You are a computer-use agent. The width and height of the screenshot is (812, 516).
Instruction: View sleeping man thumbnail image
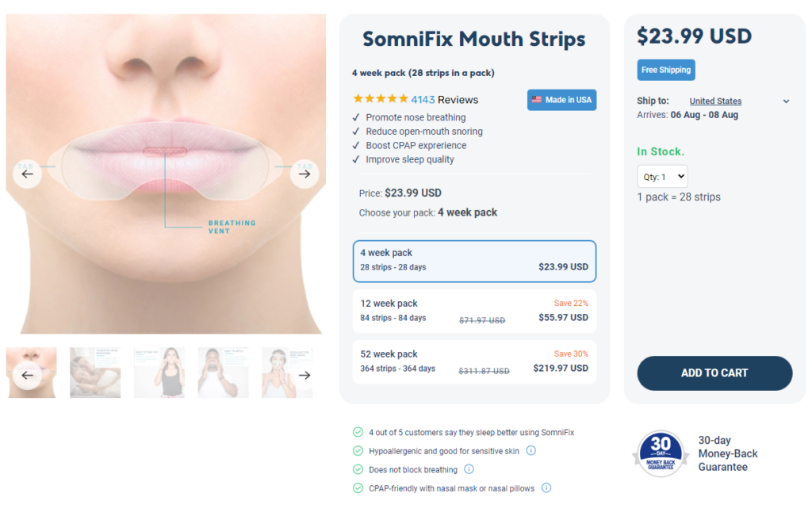pyautogui.click(x=95, y=373)
